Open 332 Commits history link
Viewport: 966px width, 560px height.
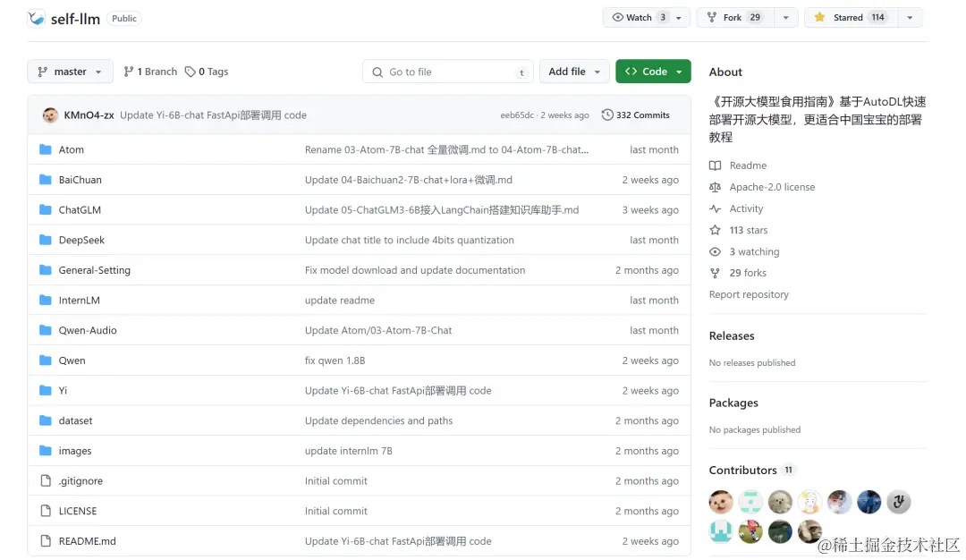pyautogui.click(x=636, y=115)
